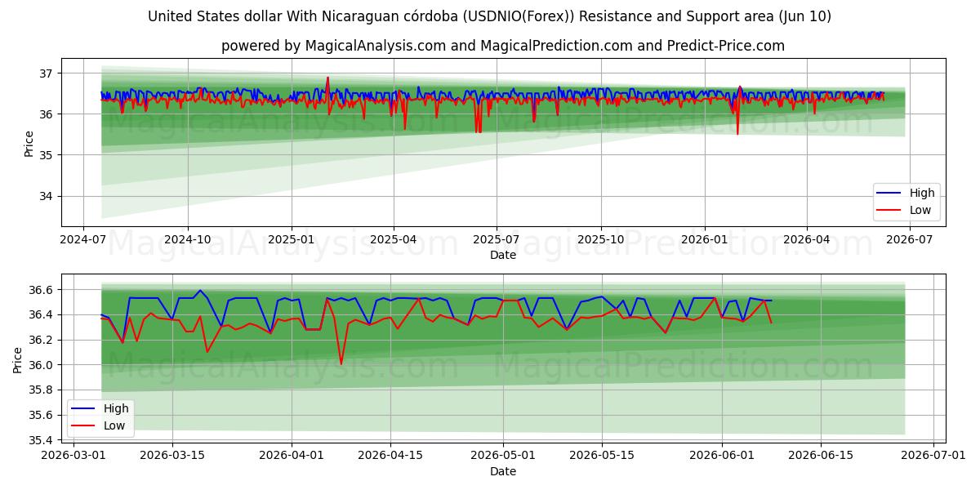Click the 36.0 price tick in bottom chart

41,365
